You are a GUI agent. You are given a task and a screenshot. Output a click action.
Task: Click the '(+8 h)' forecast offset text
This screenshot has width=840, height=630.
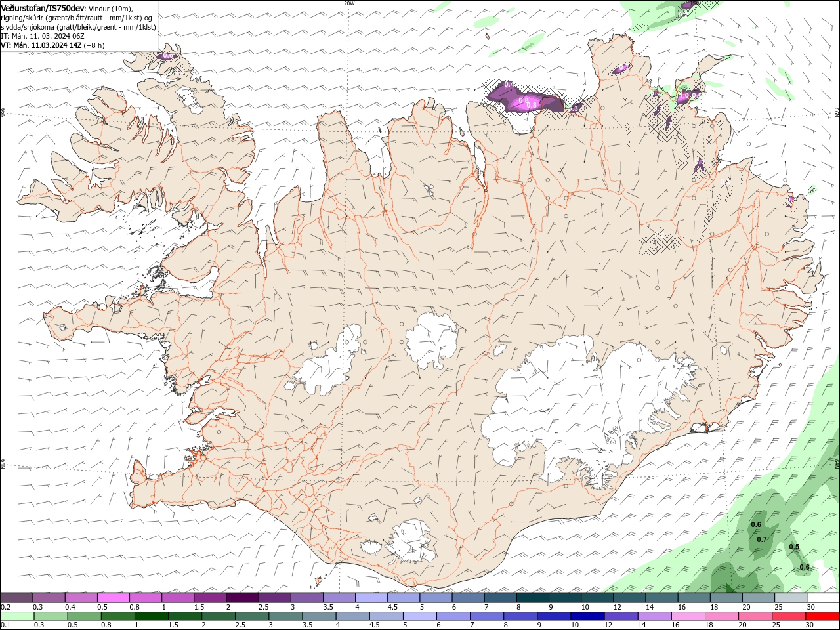point(94,45)
